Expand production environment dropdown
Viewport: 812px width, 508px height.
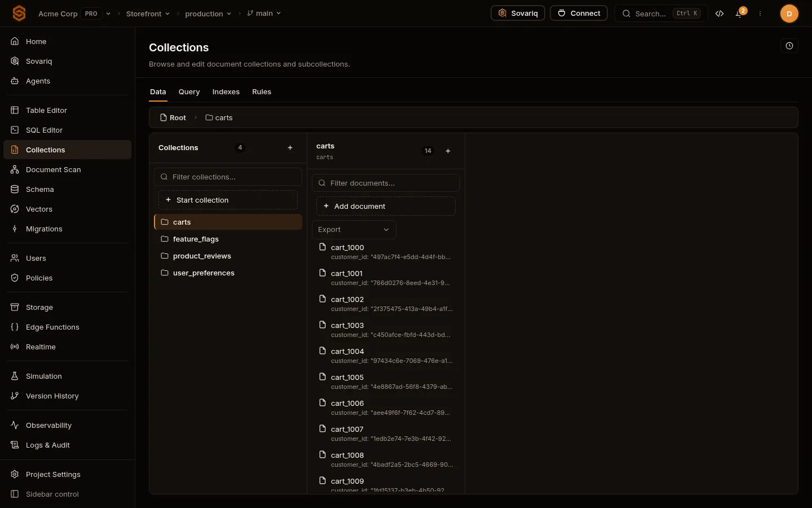pos(208,14)
